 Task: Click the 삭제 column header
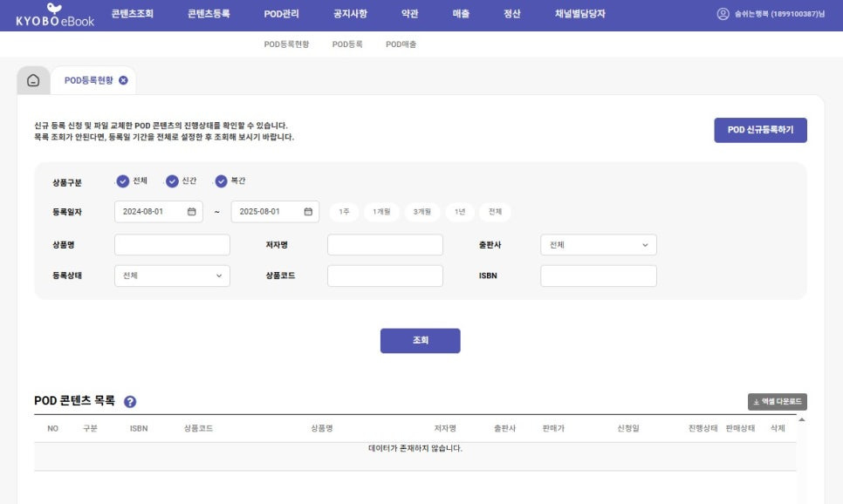click(x=778, y=428)
